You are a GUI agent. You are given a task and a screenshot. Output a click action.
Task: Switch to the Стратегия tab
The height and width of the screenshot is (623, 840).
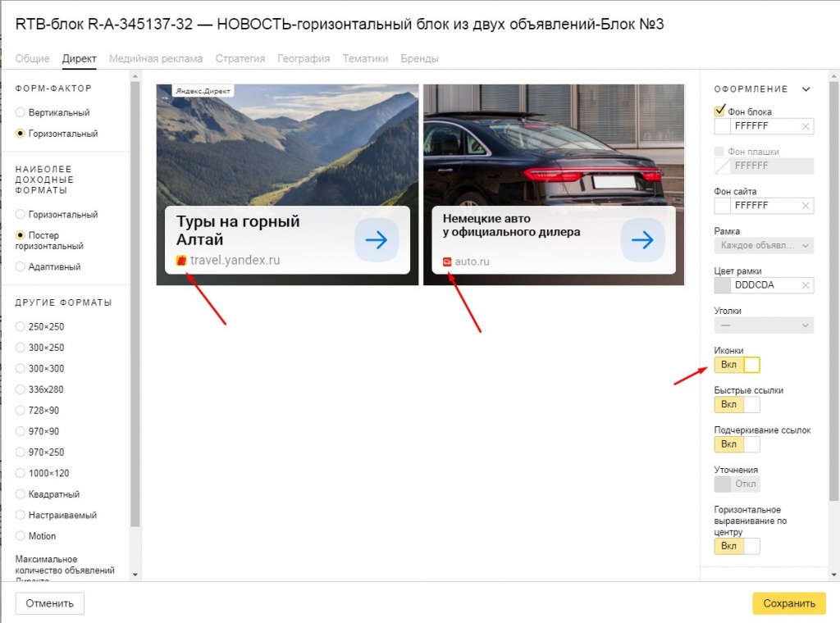pos(240,58)
